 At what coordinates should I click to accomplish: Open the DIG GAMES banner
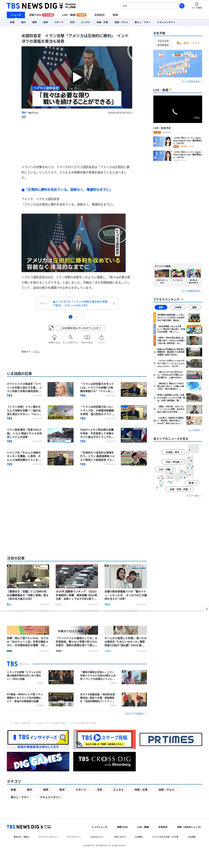click(x=38, y=762)
